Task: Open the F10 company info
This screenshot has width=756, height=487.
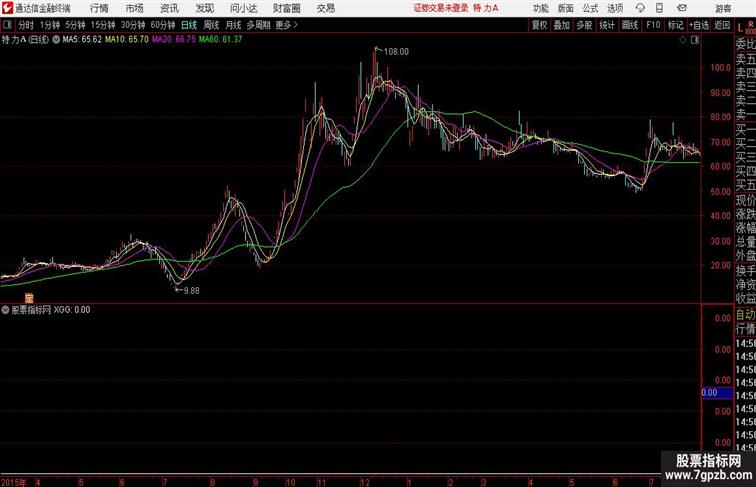Action: pyautogui.click(x=653, y=25)
